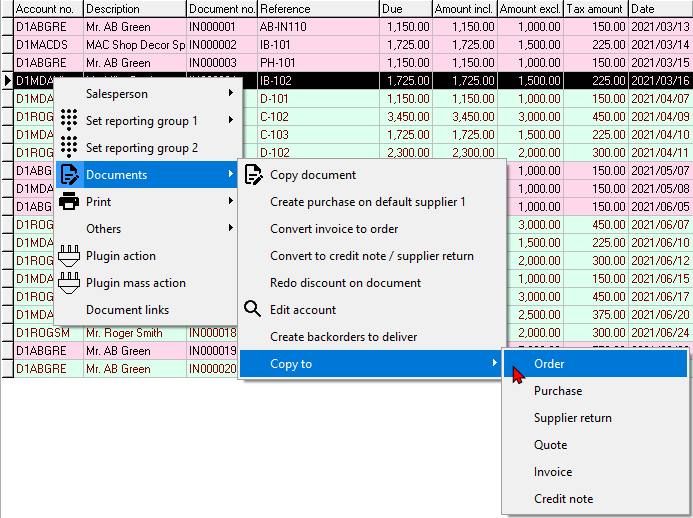
Task: Select Plugin mass action menu entry
Action: 147,282
